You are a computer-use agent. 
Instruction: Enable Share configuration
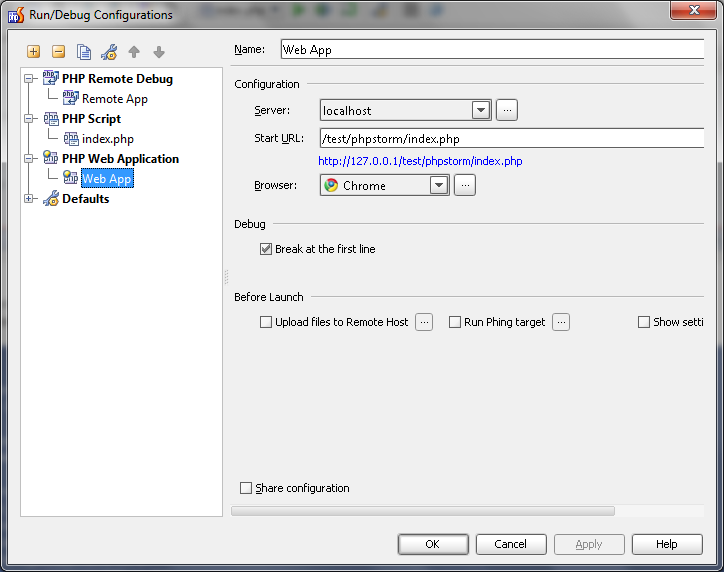click(246, 488)
